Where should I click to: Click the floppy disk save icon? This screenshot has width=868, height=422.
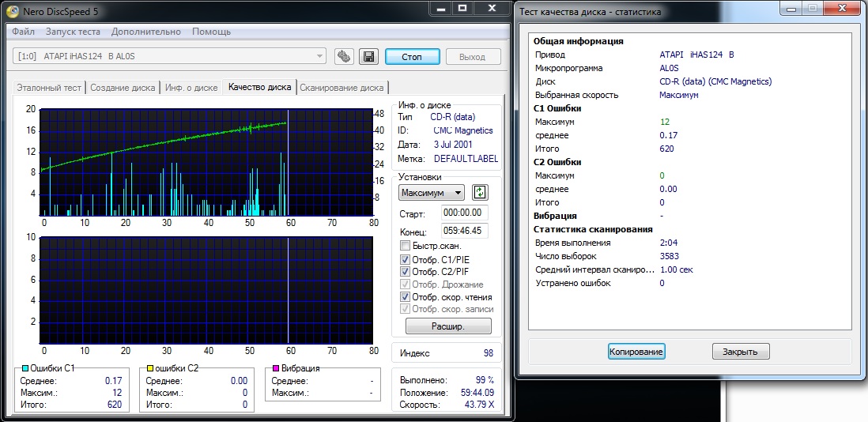point(368,56)
